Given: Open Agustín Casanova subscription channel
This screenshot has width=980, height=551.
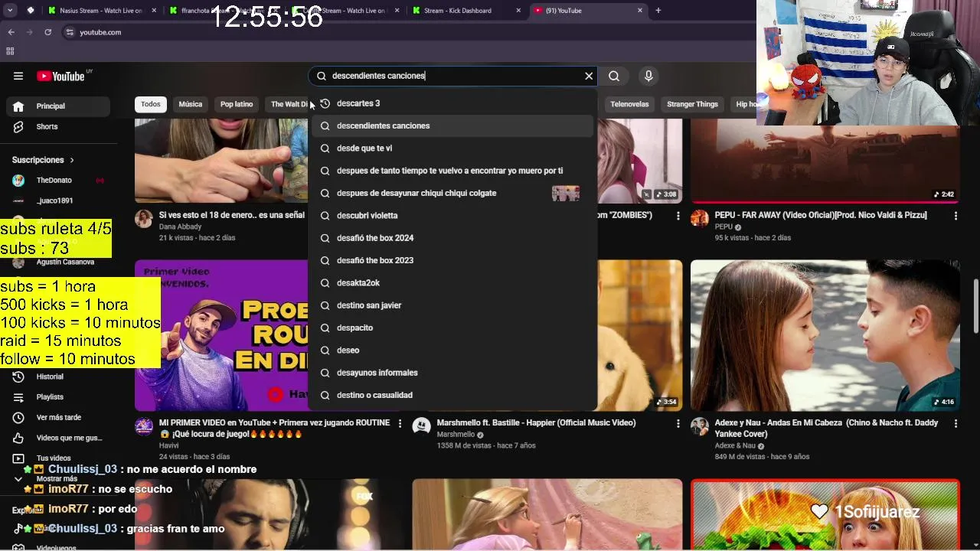Looking at the screenshot, I should coord(65,262).
